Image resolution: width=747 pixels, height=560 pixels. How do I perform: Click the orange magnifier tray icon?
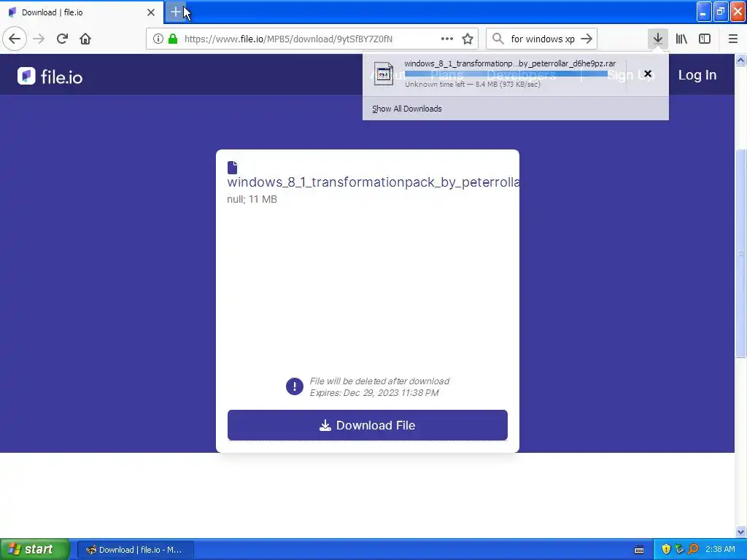coord(693,549)
